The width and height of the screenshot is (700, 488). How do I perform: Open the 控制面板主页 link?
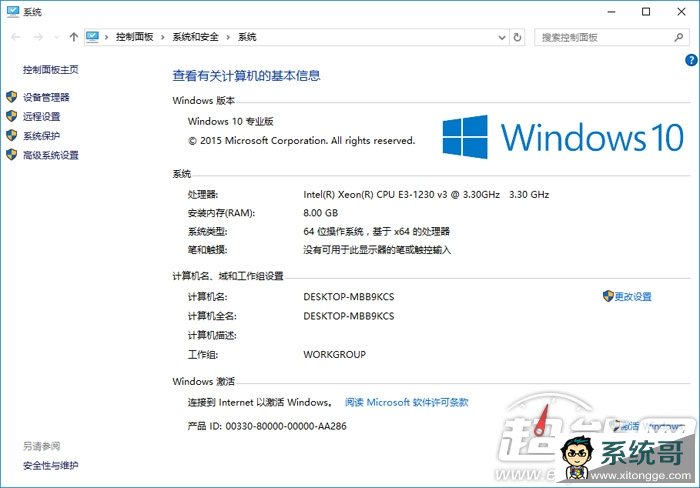50,70
